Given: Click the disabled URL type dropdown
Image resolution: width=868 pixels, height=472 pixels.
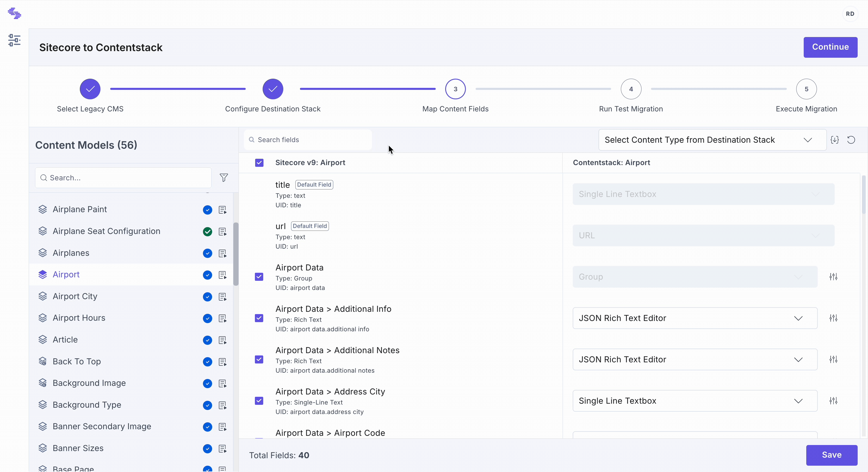Looking at the screenshot, I should click(x=704, y=235).
